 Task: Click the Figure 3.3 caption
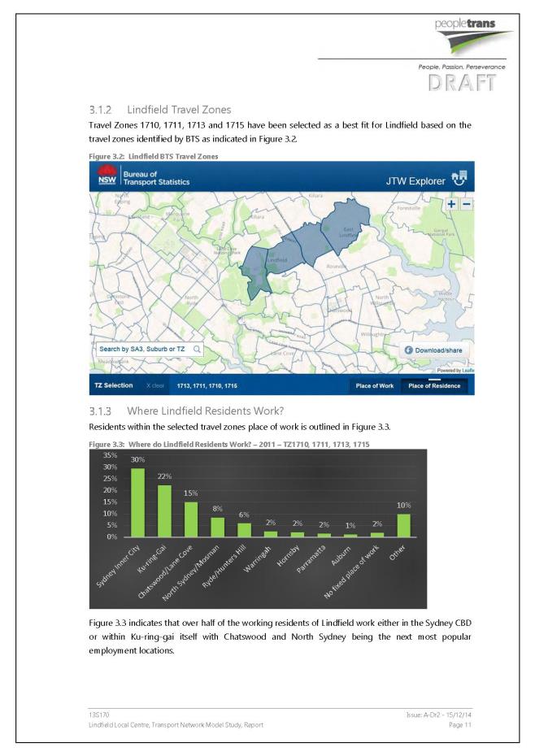229,444
